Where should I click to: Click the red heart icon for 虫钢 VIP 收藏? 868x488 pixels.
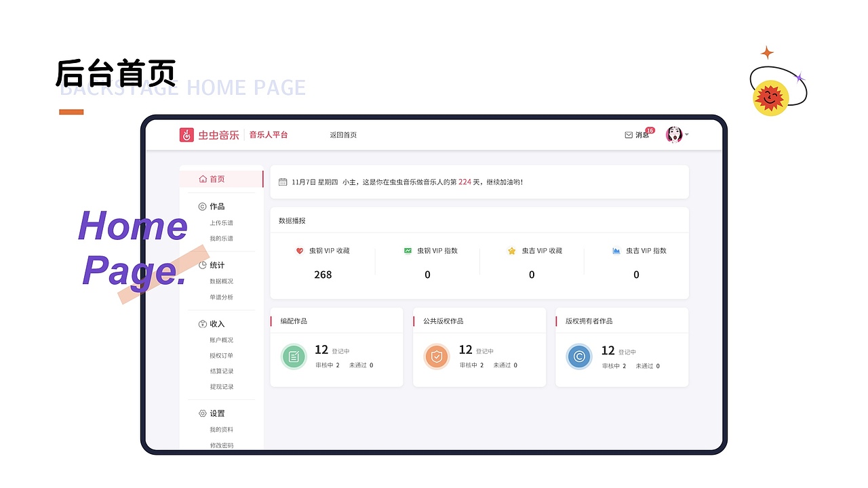click(300, 251)
